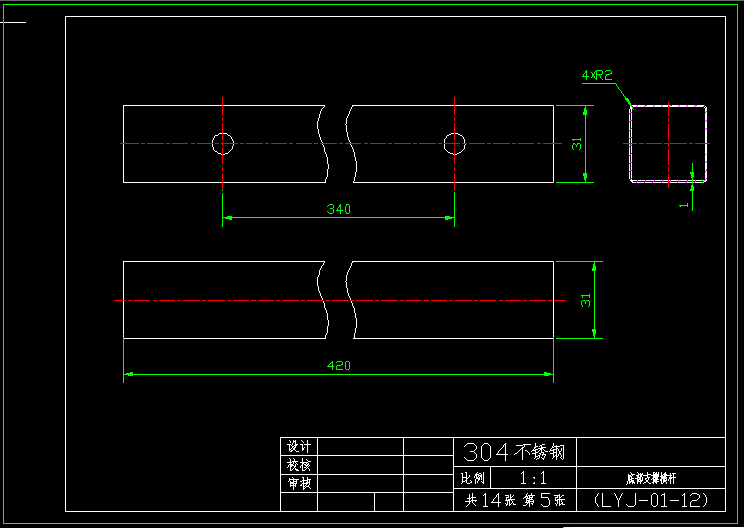Select the 比例 label in the title block
The width and height of the screenshot is (744, 528).
[x=472, y=478]
